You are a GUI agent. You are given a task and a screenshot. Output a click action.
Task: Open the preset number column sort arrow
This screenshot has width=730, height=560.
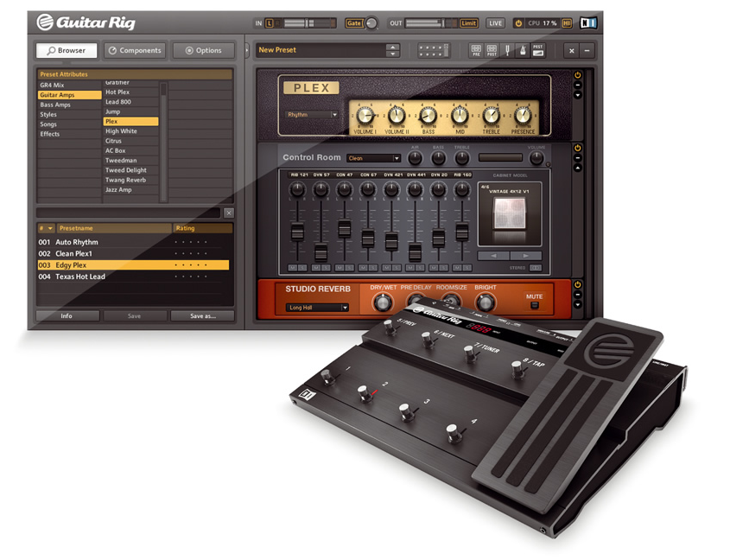50,228
